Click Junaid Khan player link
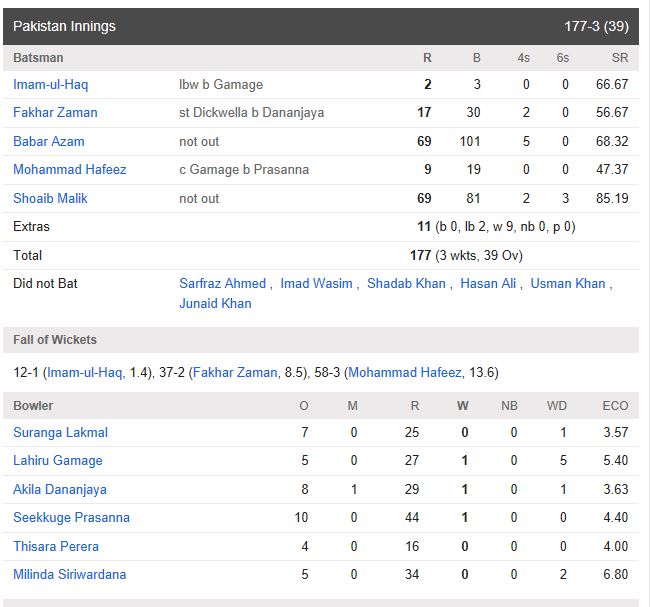Screen dimensions: 652x607 point(215,304)
